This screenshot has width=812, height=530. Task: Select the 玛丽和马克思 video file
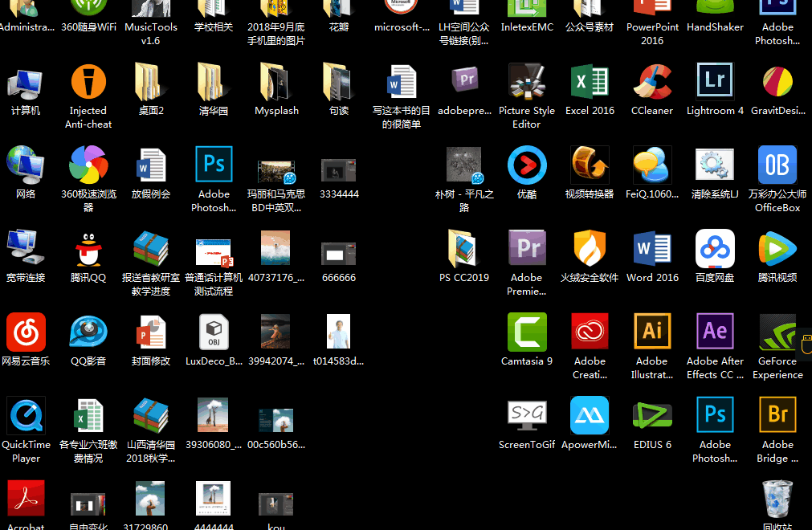(x=276, y=172)
